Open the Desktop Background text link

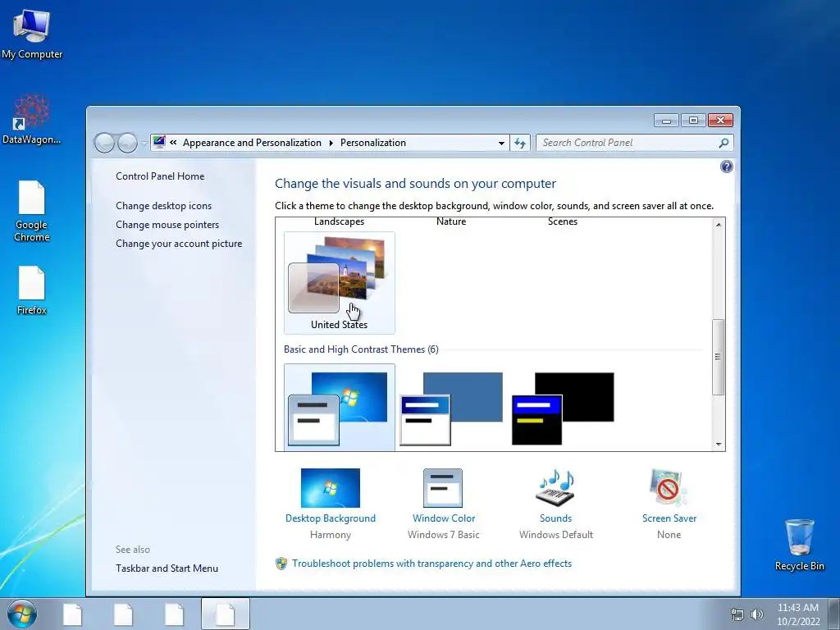(x=331, y=518)
